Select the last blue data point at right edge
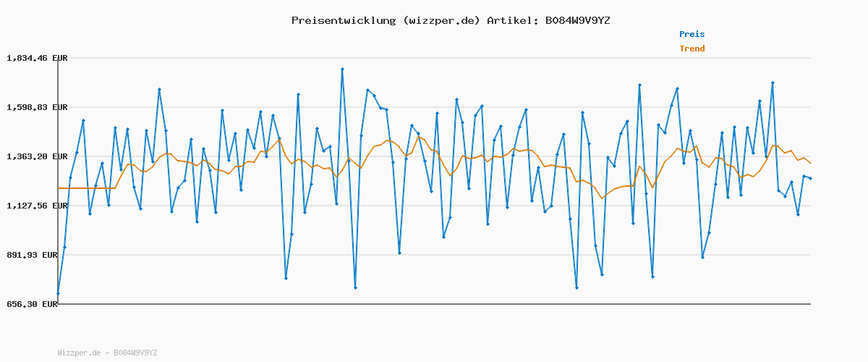 [x=810, y=178]
